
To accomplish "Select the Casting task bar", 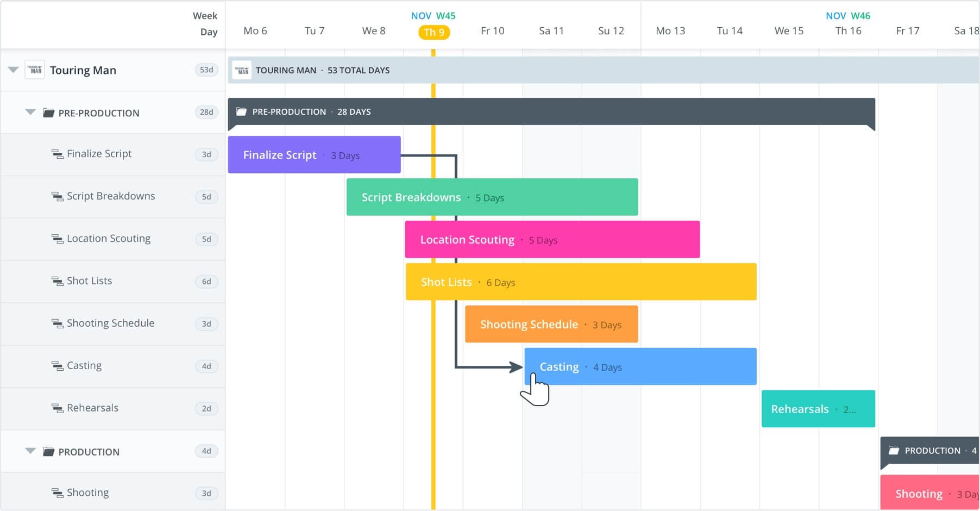I will (x=640, y=366).
